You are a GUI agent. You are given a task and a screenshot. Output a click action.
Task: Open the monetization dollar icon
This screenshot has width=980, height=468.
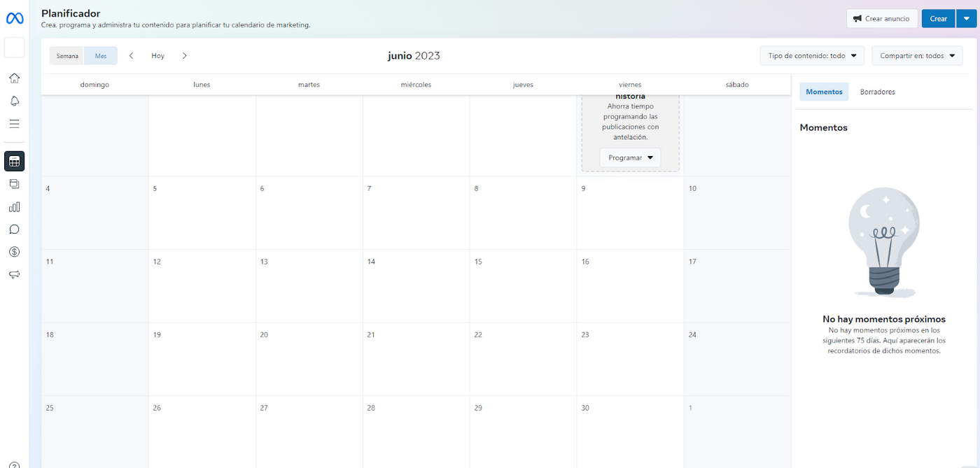click(x=14, y=252)
